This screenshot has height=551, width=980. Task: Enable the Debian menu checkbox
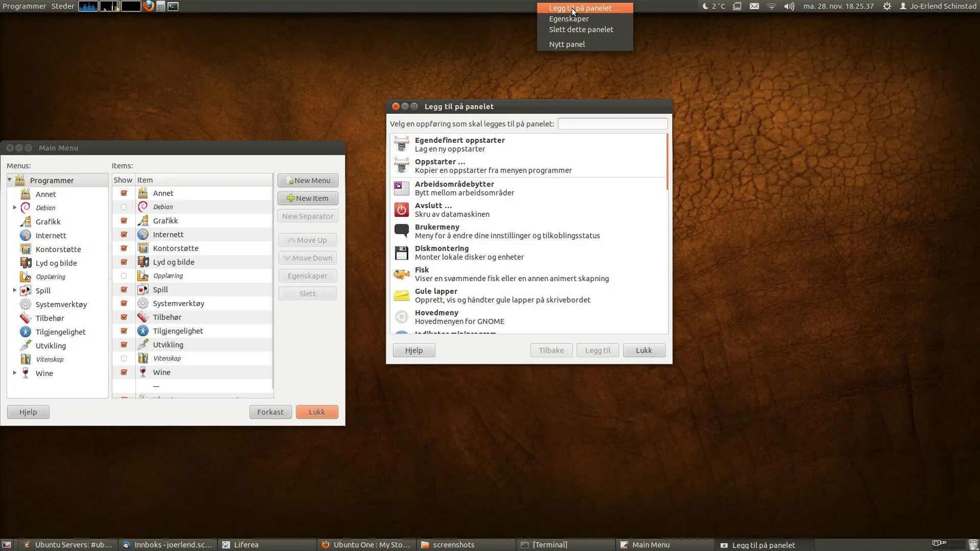click(124, 207)
